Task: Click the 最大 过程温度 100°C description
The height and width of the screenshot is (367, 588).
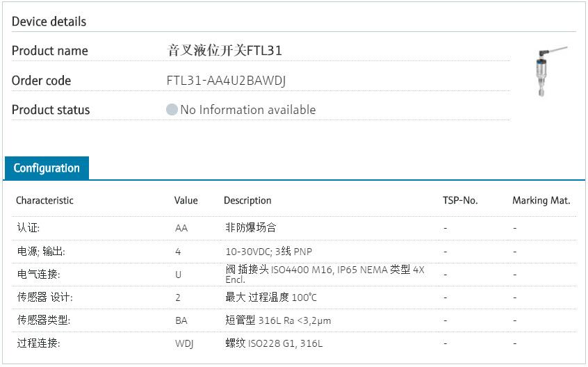Action: point(270,297)
